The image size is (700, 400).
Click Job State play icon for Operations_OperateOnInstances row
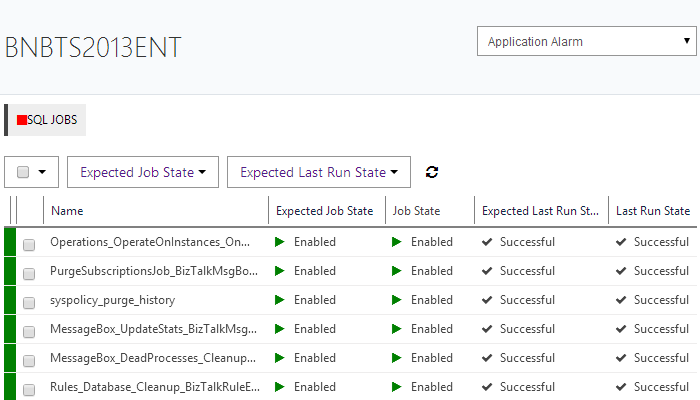click(397, 242)
